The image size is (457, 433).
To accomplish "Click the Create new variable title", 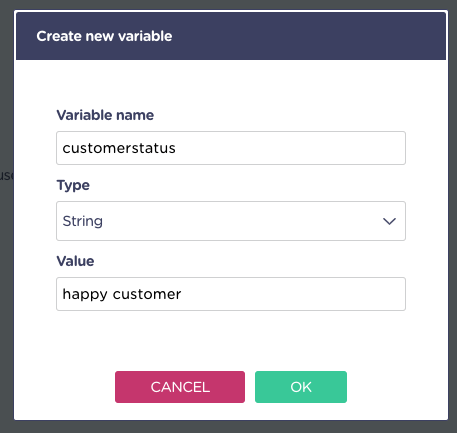I will click(104, 36).
